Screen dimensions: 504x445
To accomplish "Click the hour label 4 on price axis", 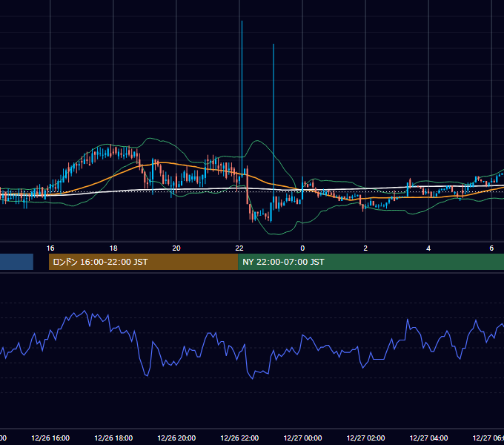I will tap(428, 248).
